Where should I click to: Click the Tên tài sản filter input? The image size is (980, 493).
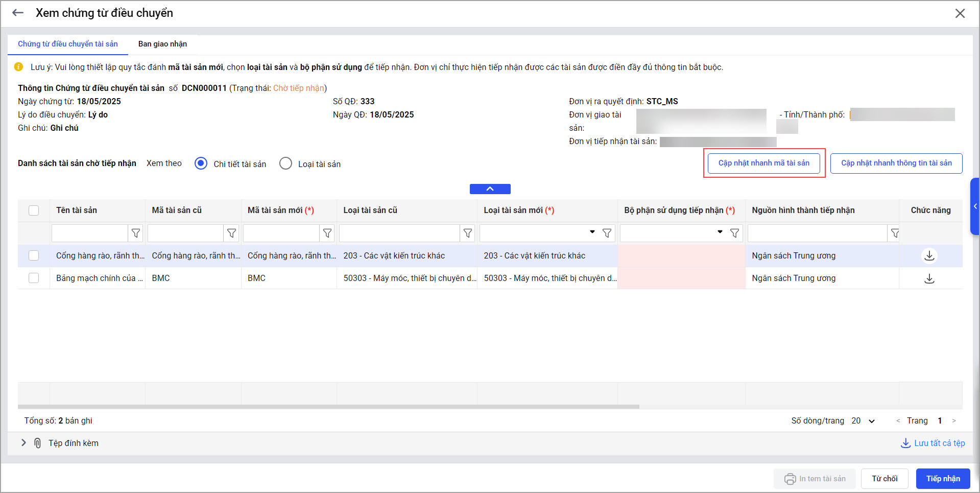(x=89, y=233)
